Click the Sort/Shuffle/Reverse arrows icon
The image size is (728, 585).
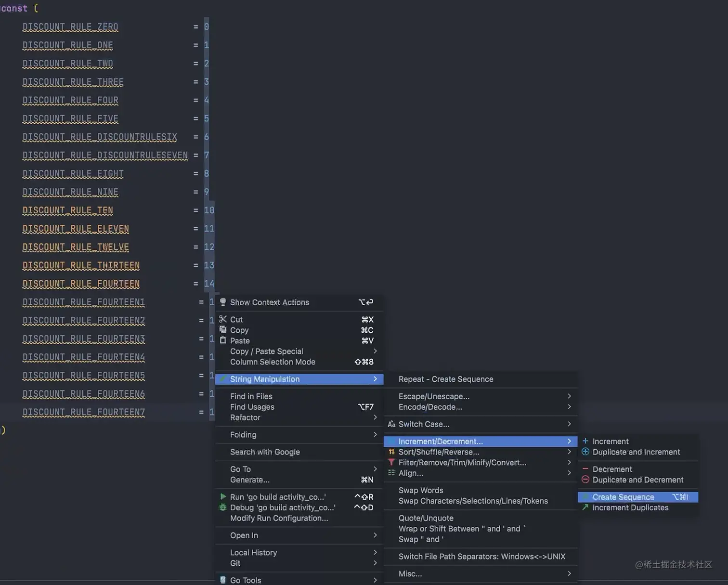(391, 452)
